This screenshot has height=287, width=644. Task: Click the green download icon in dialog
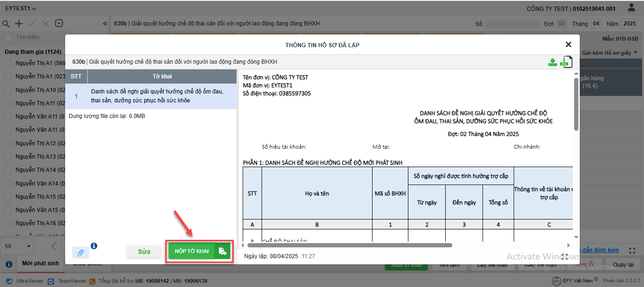tap(552, 62)
